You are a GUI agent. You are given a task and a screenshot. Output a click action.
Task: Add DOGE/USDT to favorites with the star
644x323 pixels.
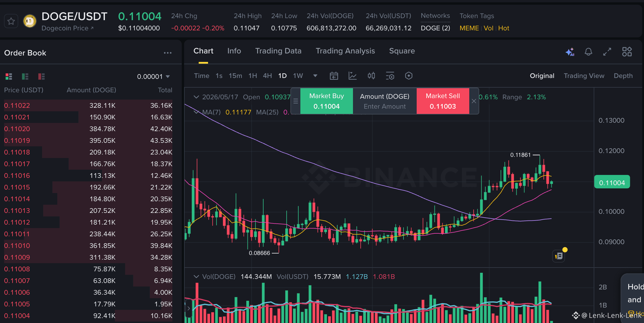pyautogui.click(x=11, y=21)
